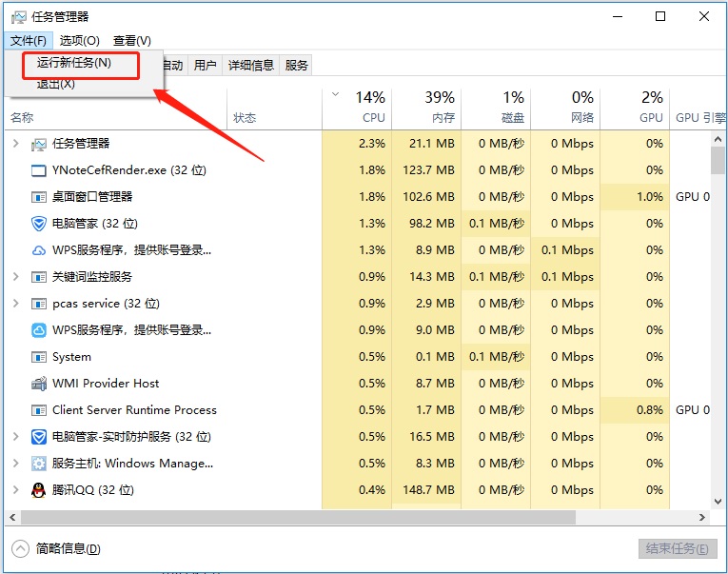Click the WMI Provider Host icon

pos(39,384)
